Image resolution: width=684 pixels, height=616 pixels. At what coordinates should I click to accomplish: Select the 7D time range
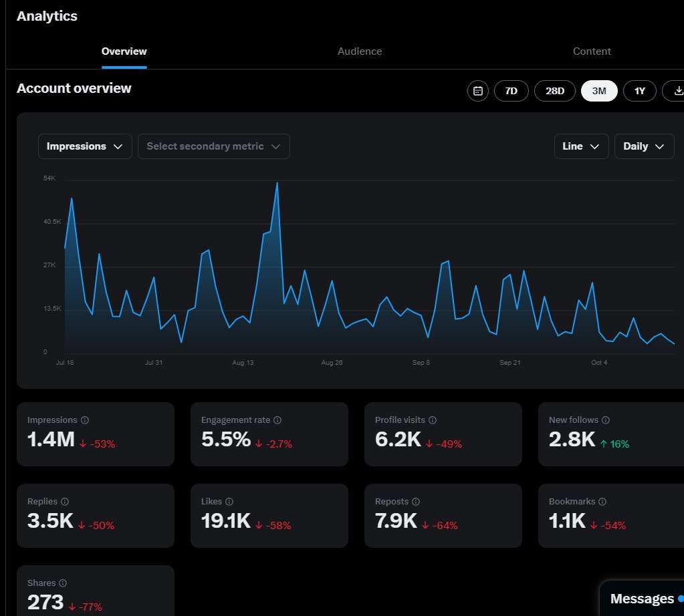coord(511,91)
